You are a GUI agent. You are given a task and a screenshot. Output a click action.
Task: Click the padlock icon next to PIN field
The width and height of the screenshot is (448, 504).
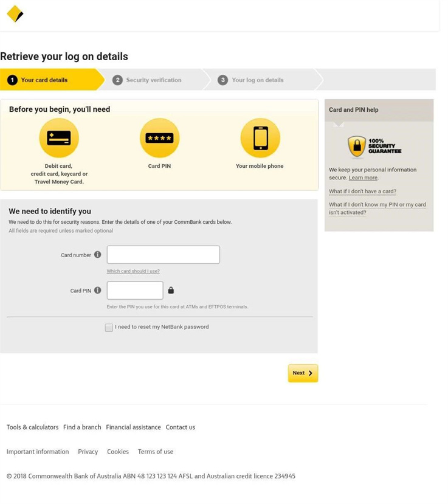coord(171,290)
